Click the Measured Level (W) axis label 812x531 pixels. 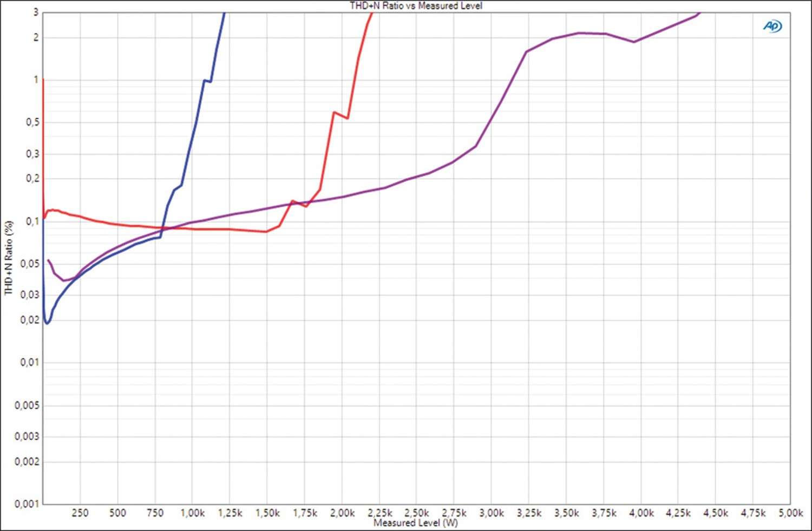(416, 523)
